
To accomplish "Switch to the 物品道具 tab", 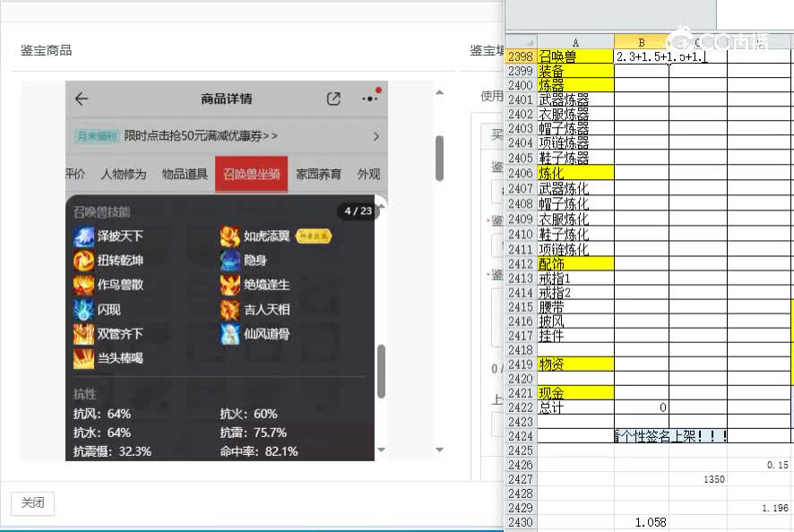I will pyautogui.click(x=185, y=174).
